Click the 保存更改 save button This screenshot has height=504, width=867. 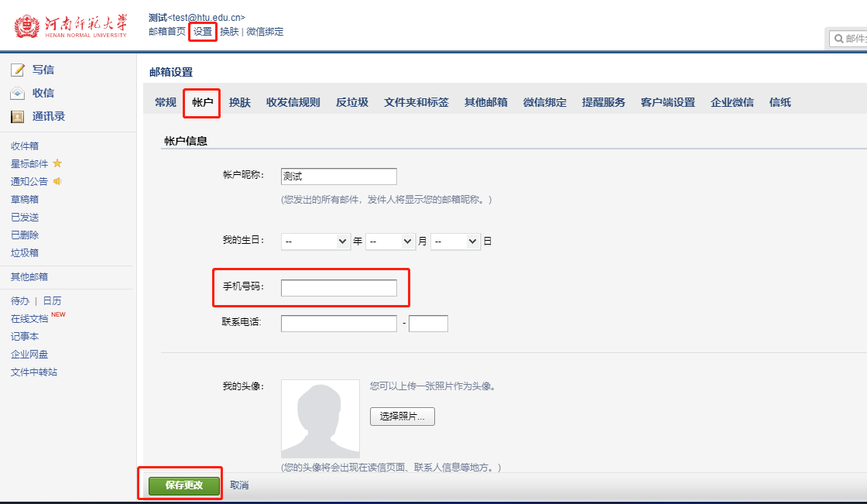click(x=184, y=485)
